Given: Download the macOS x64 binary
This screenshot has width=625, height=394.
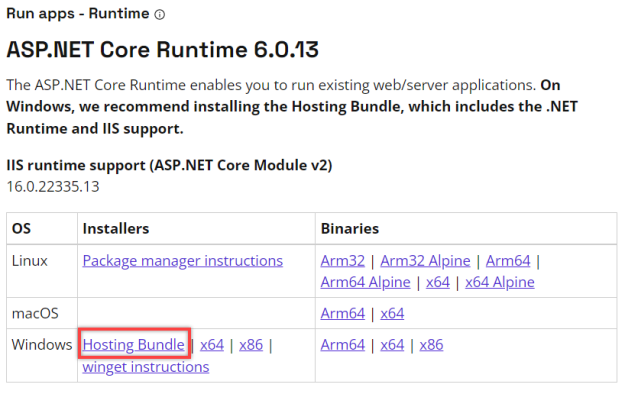Looking at the screenshot, I should (x=392, y=314).
